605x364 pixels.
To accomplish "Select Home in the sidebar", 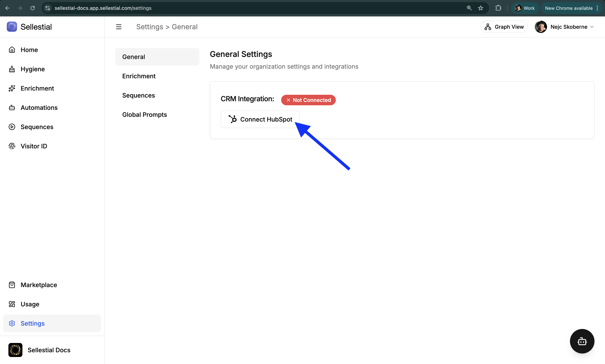I will tap(29, 50).
